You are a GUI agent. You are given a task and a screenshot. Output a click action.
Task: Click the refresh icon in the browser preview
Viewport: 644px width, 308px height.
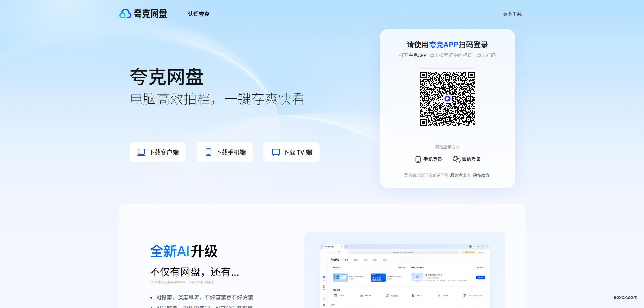tap(339, 252)
